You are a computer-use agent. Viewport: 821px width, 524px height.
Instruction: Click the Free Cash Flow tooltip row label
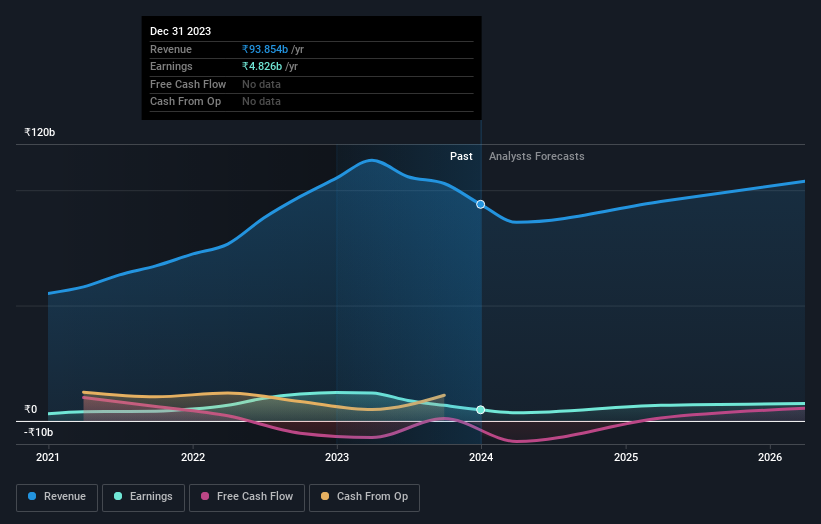(x=188, y=84)
